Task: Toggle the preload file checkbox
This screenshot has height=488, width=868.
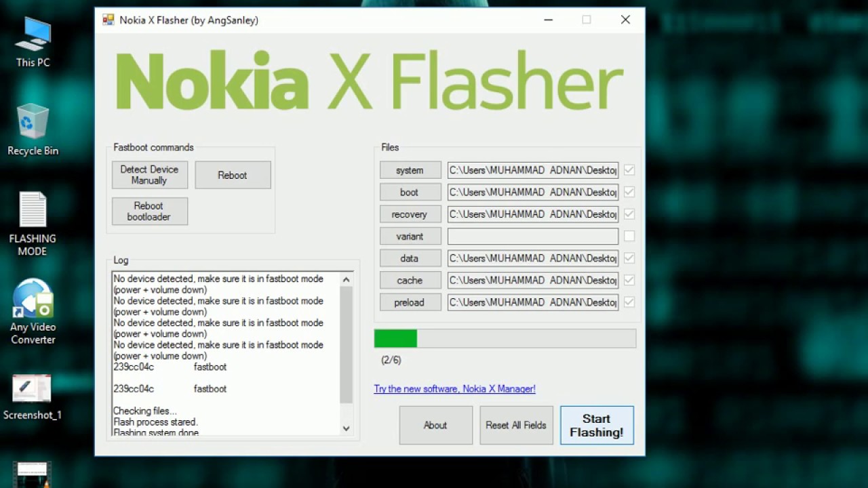Action: pos(629,302)
